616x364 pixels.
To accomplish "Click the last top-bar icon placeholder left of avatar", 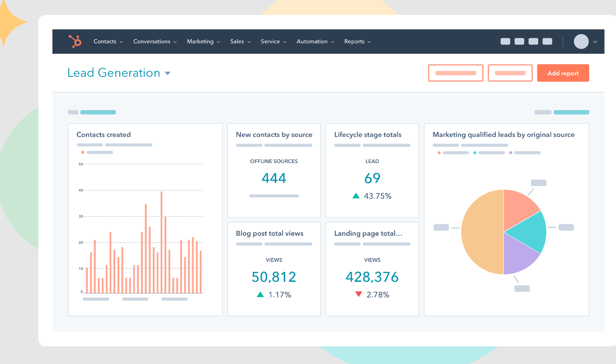I will pos(547,42).
